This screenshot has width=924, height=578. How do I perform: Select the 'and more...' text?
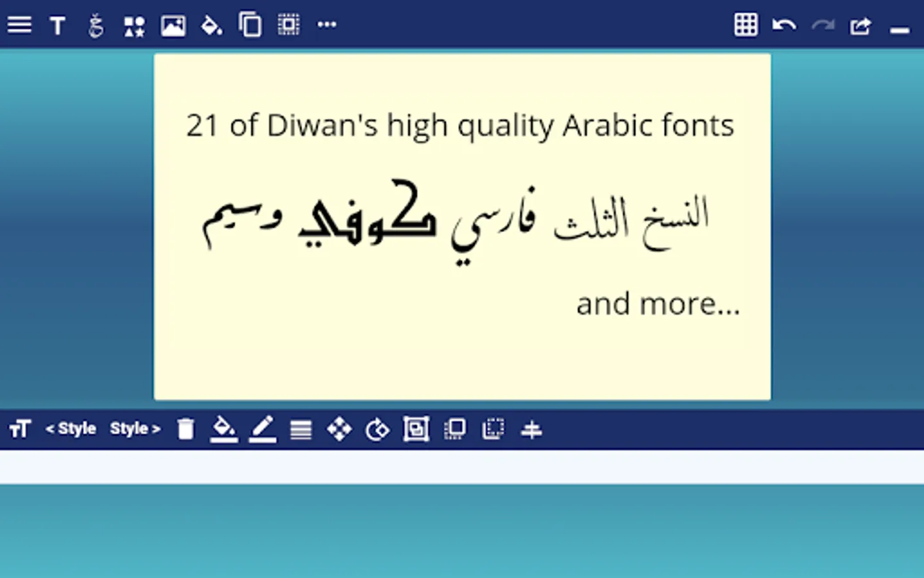click(x=658, y=304)
